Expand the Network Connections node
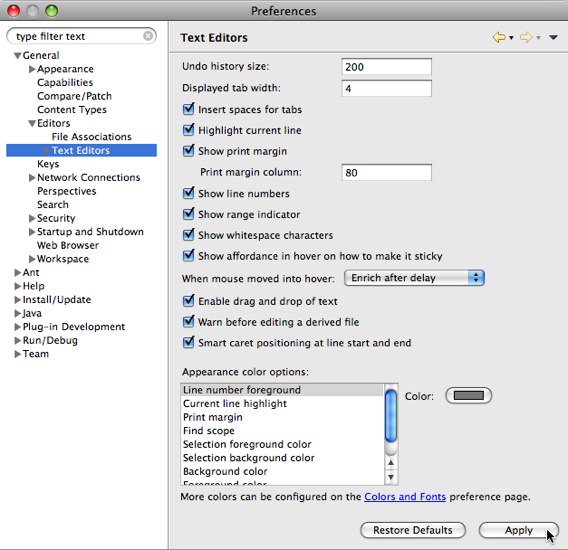The image size is (568, 550). pyautogui.click(x=32, y=178)
